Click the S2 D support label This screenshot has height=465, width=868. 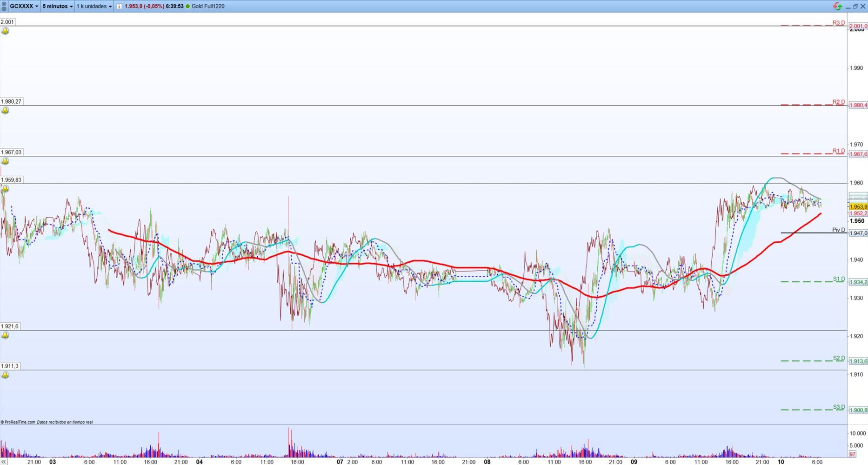tap(839, 358)
